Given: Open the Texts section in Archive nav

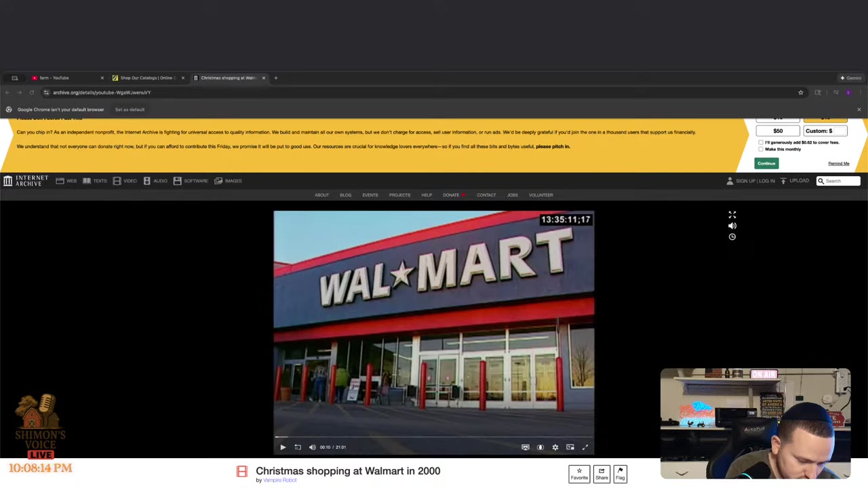Looking at the screenshot, I should pyautogui.click(x=95, y=181).
